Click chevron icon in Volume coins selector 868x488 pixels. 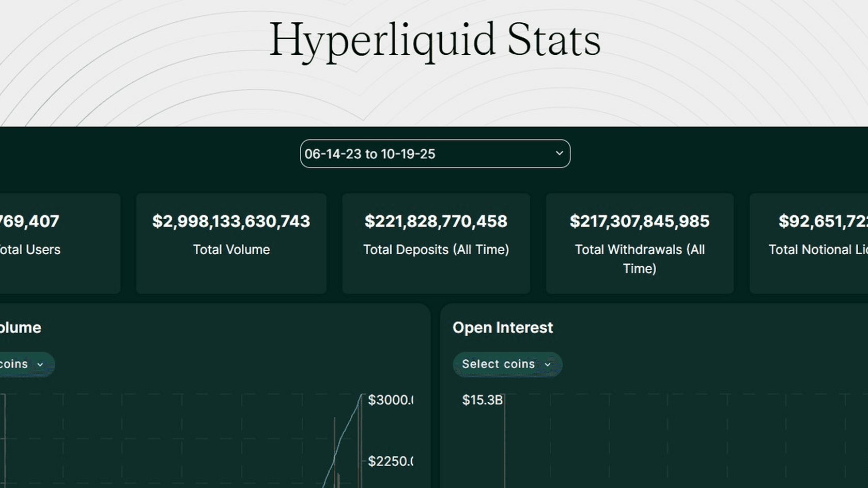(x=40, y=364)
